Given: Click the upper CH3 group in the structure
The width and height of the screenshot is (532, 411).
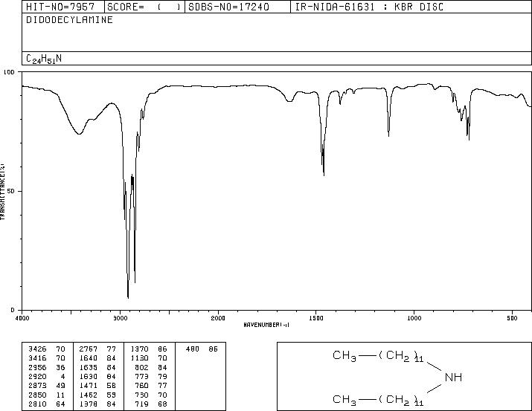Looking at the screenshot, I should (x=344, y=356).
